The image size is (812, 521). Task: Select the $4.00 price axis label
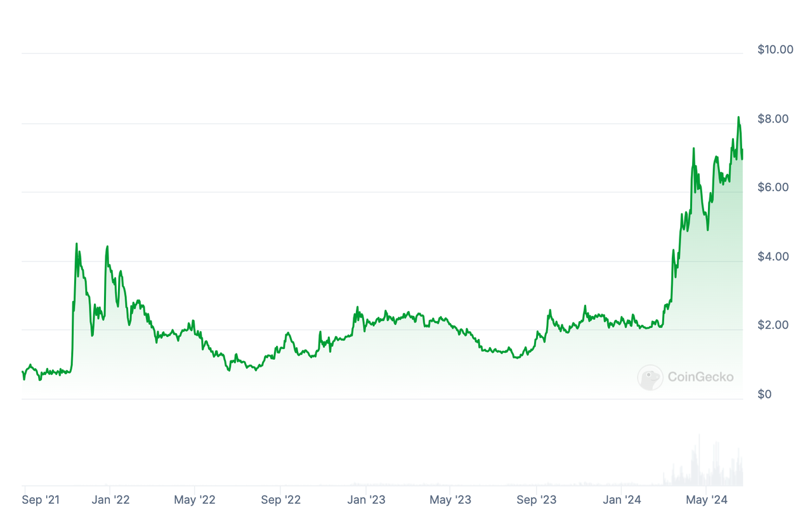773,256
